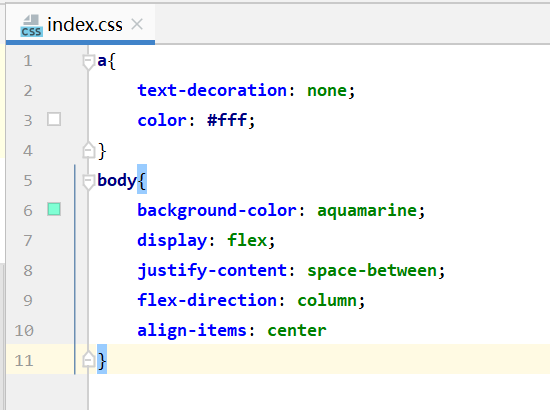Click the highlighted closing brace on line 11
Screen dimensions: 550x410
coord(102,359)
